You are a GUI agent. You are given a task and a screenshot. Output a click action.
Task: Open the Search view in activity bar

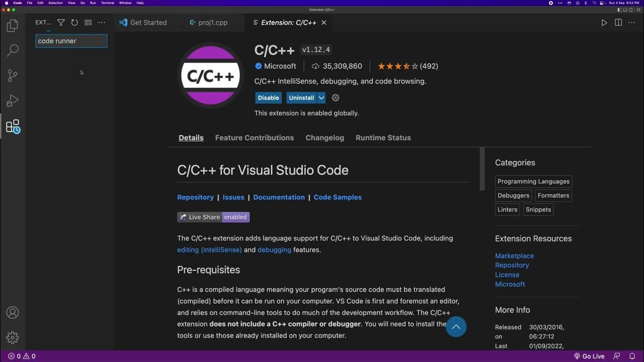pyautogui.click(x=13, y=50)
